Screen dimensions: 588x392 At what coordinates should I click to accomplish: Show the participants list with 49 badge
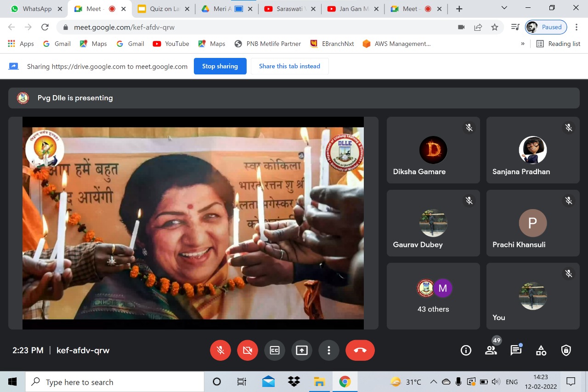click(x=491, y=351)
